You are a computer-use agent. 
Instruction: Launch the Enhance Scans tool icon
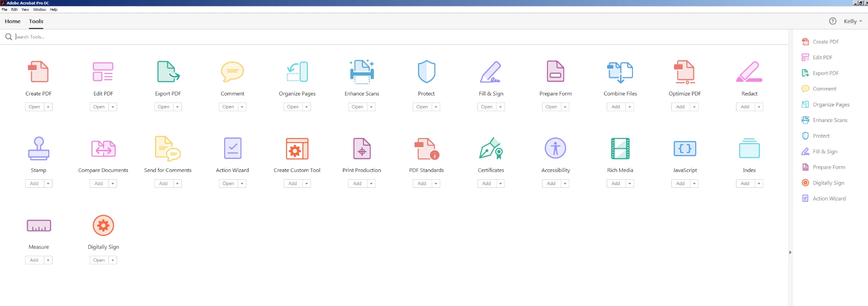coord(362,72)
